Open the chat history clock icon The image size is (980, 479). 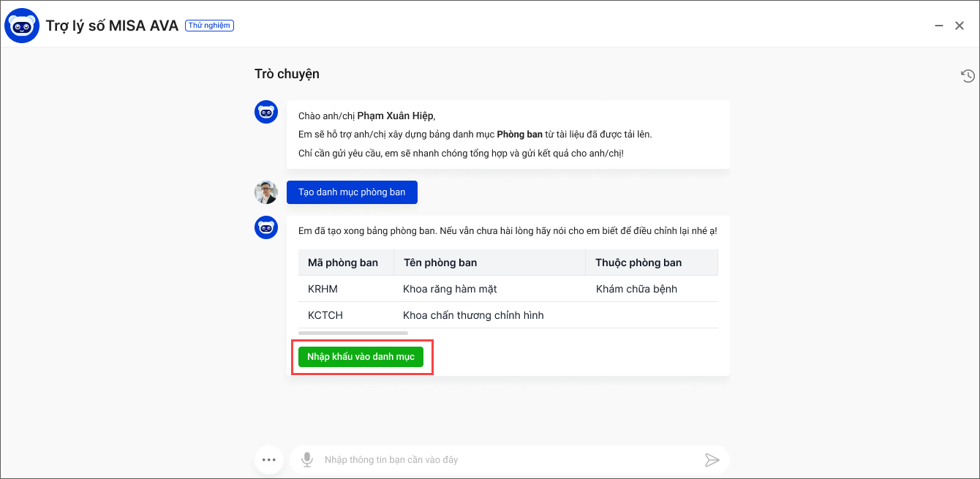point(968,75)
